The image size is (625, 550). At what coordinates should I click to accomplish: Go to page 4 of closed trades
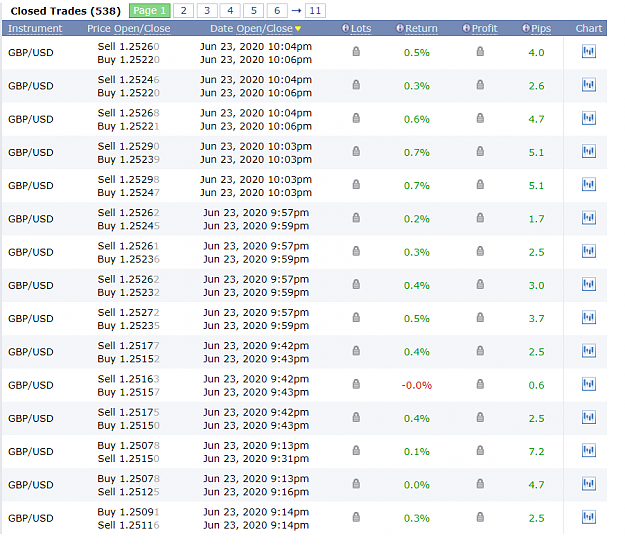[x=230, y=11]
